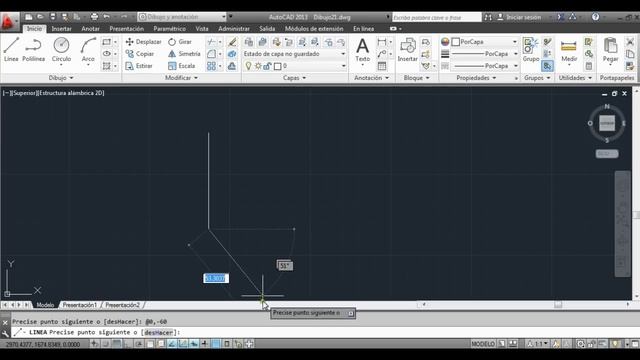
Task: Click the highlighted dynamic length input box
Action: tap(216, 278)
